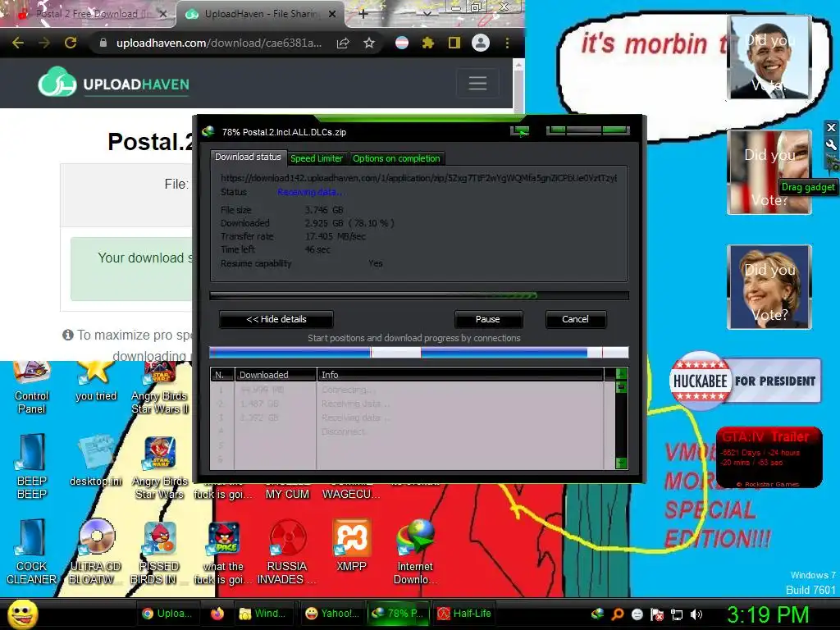Close the sidebar gadget with X

click(831, 127)
